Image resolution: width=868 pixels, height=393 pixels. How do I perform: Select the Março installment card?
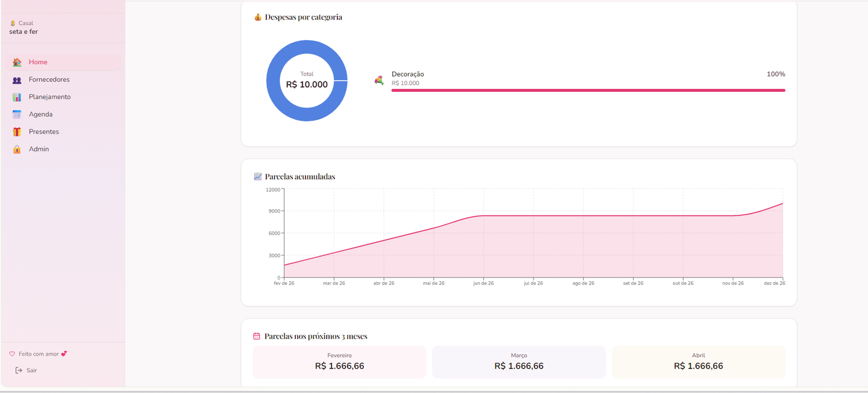coord(519,362)
